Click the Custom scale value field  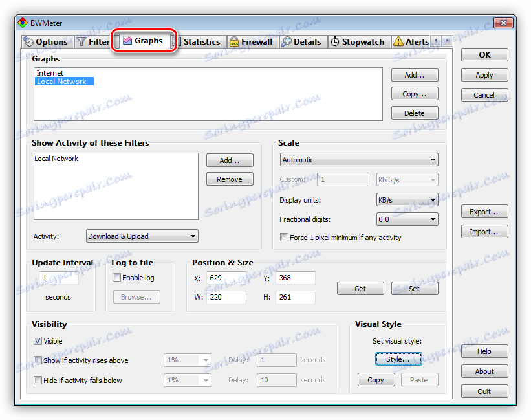point(343,179)
